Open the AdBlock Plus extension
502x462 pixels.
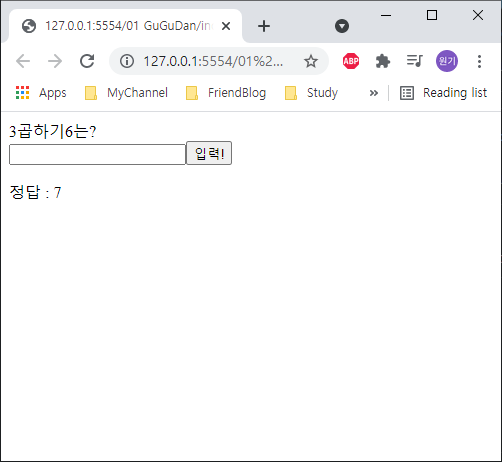pyautogui.click(x=351, y=61)
